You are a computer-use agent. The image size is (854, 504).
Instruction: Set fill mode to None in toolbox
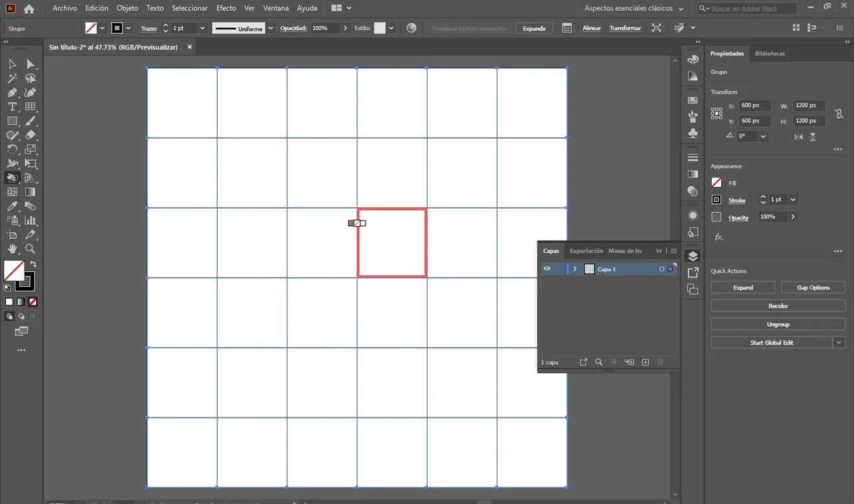(33, 302)
